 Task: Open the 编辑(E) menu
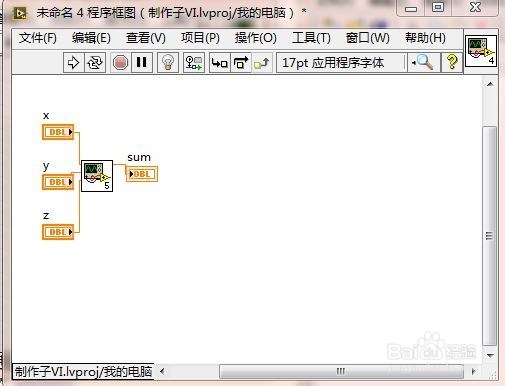coord(91,38)
